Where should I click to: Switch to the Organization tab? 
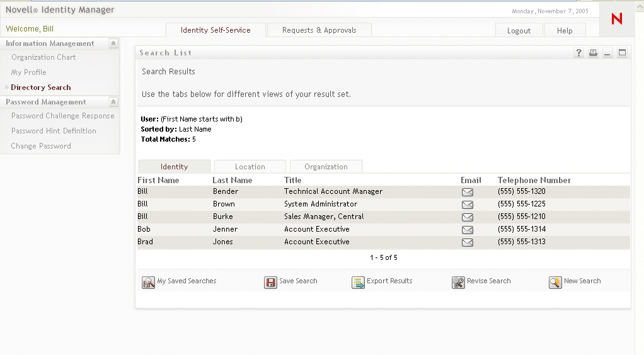tap(326, 167)
